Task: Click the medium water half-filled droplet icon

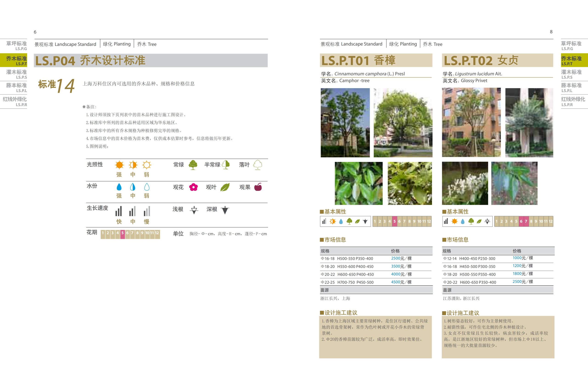Action: point(133,187)
